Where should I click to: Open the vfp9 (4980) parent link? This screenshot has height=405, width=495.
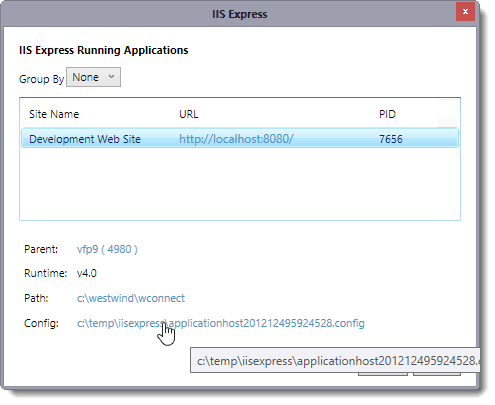(107, 249)
